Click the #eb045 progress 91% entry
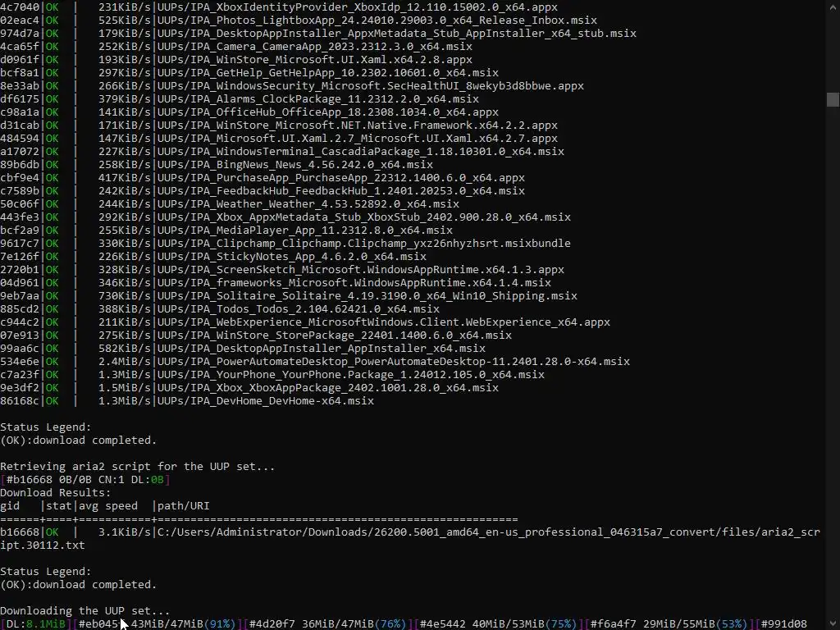 pyautogui.click(x=157, y=624)
